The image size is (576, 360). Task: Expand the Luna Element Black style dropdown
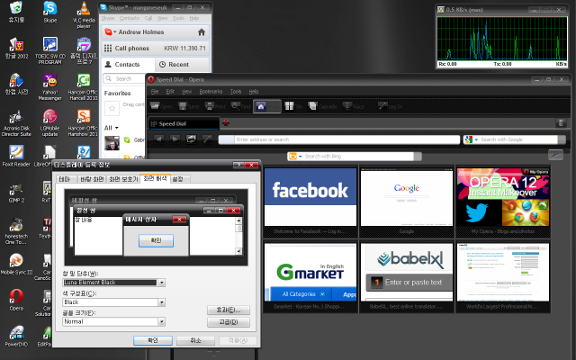click(161, 282)
